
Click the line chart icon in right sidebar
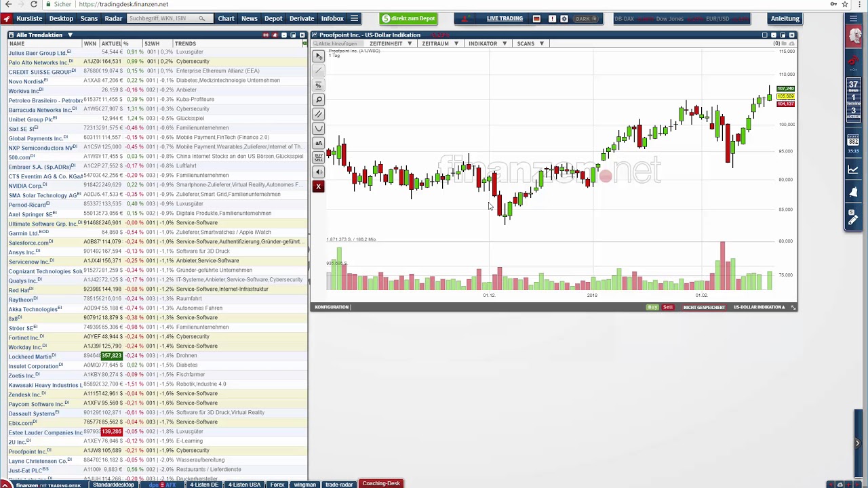(854, 170)
